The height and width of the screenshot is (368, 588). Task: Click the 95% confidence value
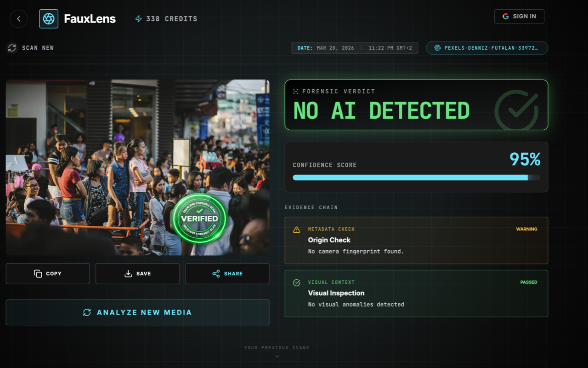(x=525, y=160)
